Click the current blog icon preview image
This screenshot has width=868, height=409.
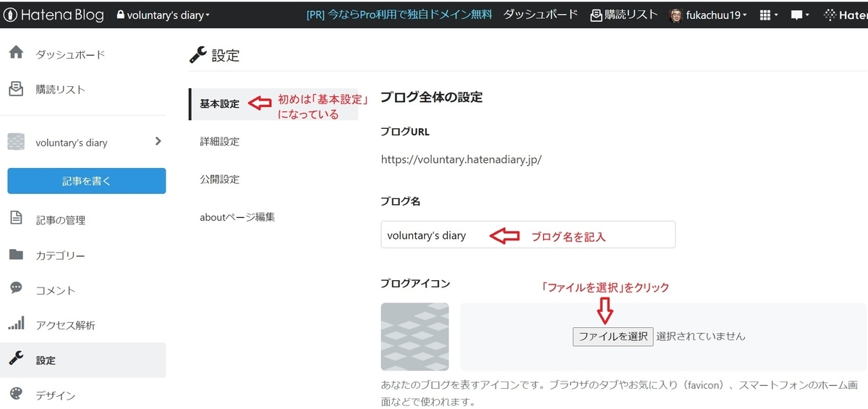pos(415,337)
